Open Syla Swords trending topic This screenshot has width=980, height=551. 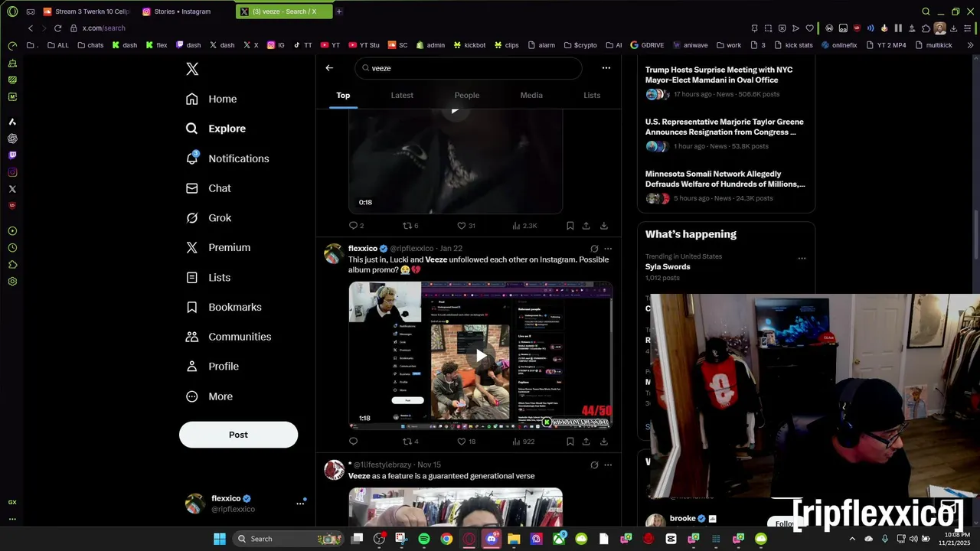click(668, 267)
